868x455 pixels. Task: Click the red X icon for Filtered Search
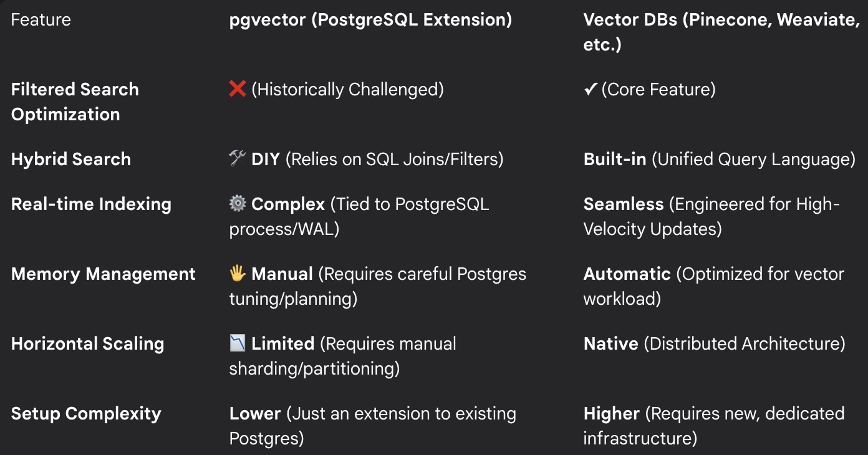coord(238,90)
